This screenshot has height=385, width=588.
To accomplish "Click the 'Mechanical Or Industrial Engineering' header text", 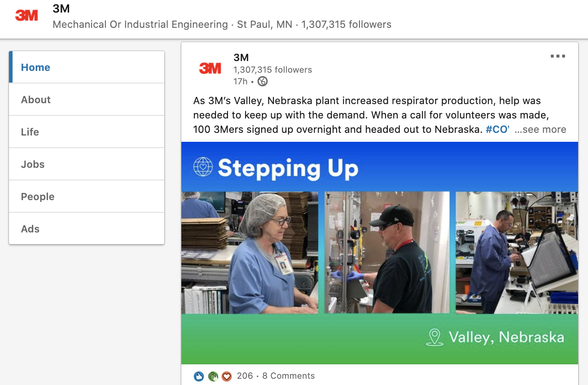I will point(140,25).
